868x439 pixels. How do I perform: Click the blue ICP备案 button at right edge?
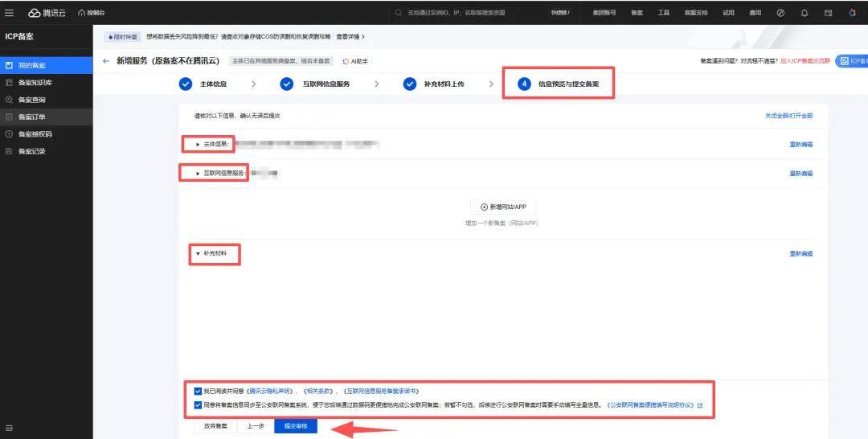(851, 61)
